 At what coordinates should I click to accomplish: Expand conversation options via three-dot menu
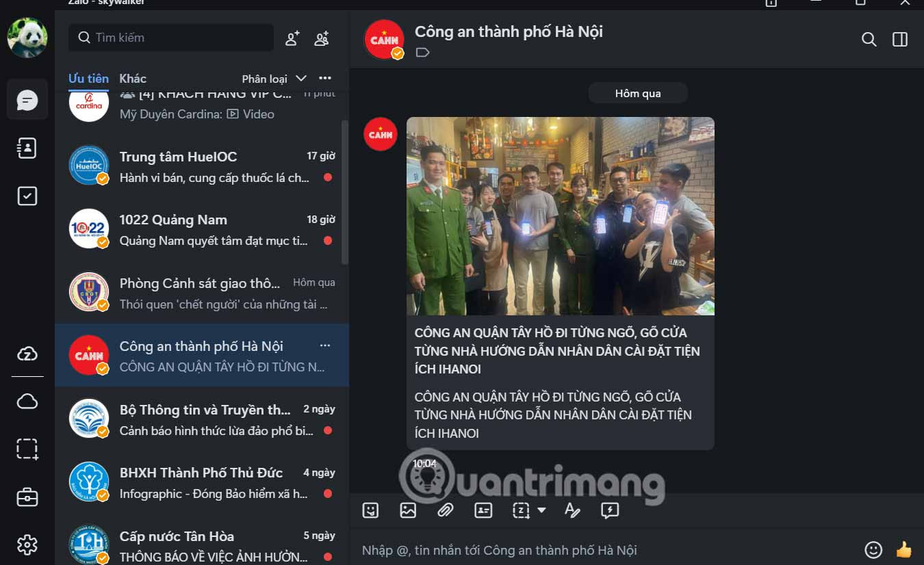[x=325, y=345]
